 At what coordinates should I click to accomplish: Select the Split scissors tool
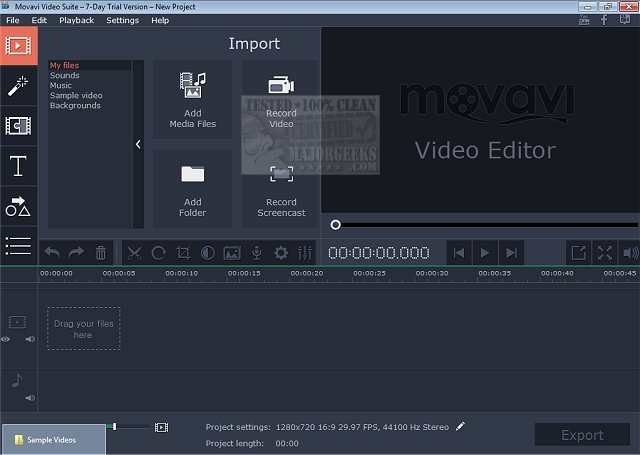tap(134, 253)
